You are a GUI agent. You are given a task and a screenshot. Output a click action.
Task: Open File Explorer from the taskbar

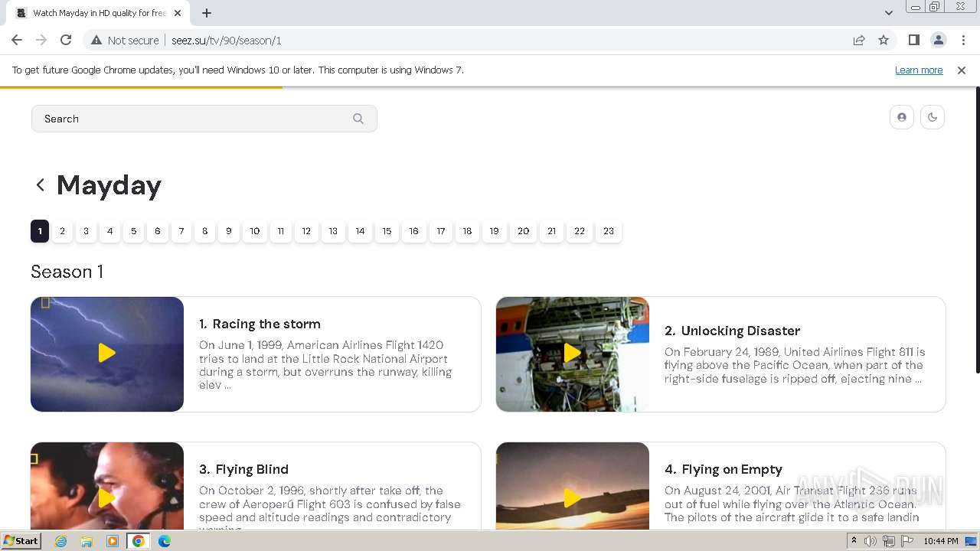(x=87, y=541)
